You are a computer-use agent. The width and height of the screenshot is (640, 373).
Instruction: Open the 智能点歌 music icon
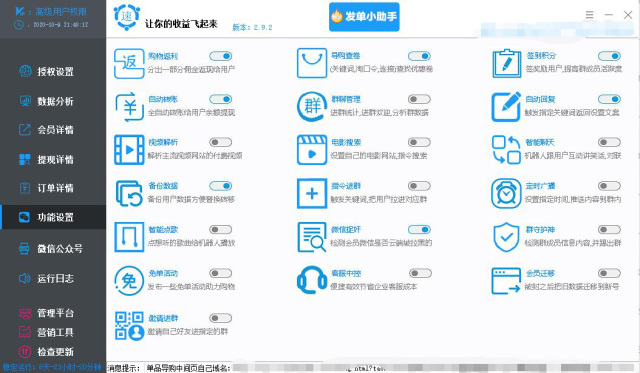129,237
